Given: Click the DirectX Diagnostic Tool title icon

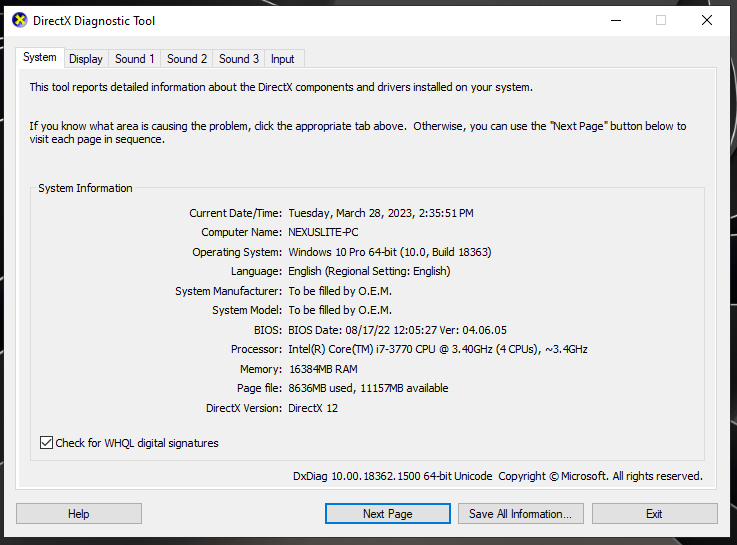Looking at the screenshot, I should click(19, 21).
